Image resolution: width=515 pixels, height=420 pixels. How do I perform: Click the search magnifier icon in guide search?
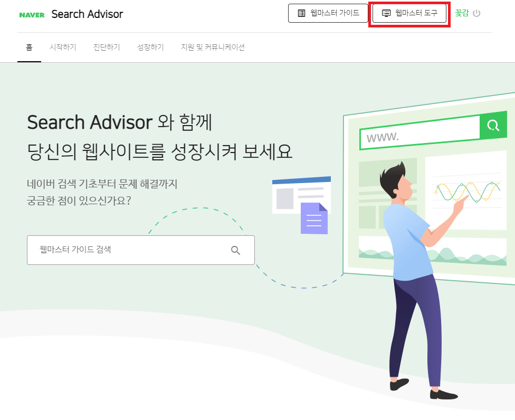coord(235,250)
